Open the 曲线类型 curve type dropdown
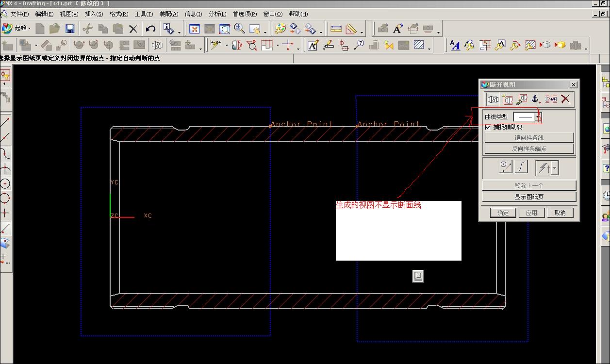Screen dimensions: 610x364 (538, 117)
